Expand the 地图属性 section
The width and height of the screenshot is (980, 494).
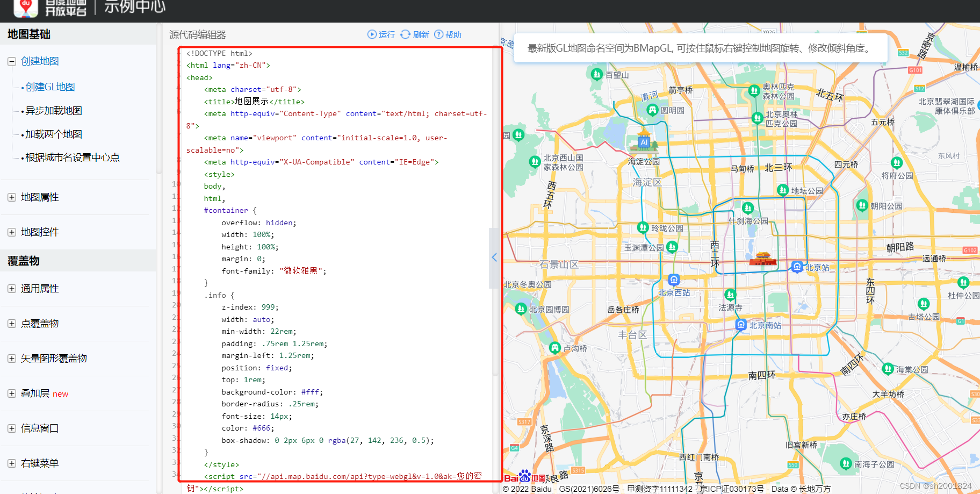point(12,197)
